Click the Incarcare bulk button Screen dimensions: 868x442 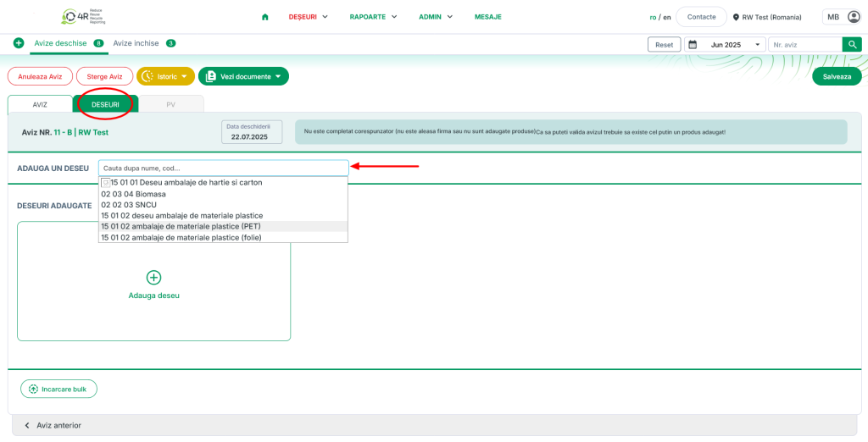coord(58,389)
